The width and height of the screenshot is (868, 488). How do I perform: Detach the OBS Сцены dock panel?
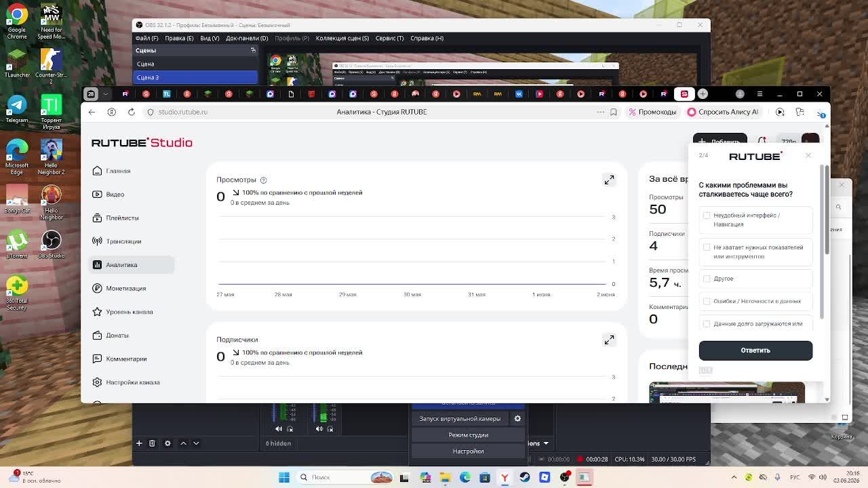tap(253, 50)
